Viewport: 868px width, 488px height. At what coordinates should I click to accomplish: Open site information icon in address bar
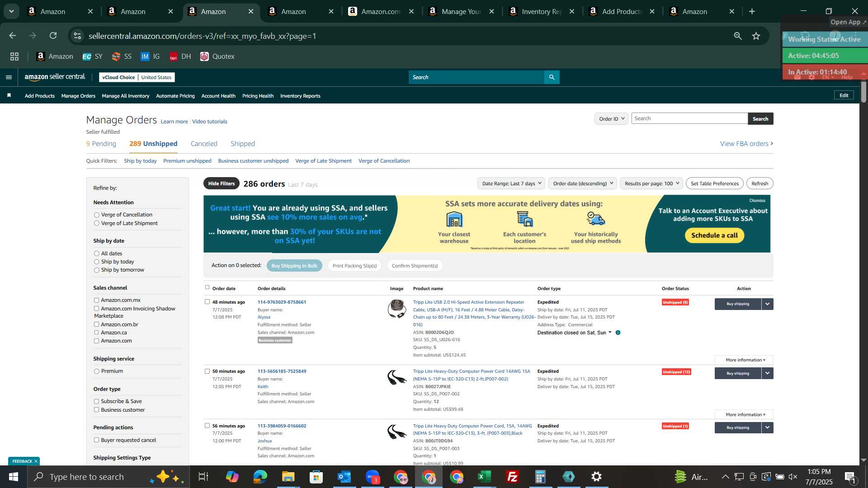click(78, 36)
